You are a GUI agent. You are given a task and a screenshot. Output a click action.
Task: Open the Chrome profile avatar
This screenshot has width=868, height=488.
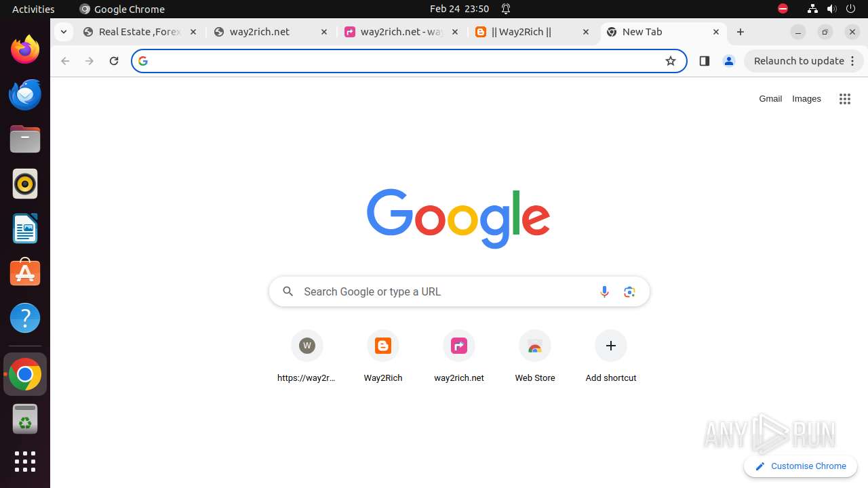(x=729, y=61)
